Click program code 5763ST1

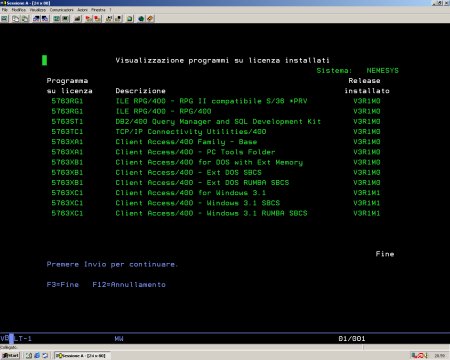coord(67,121)
